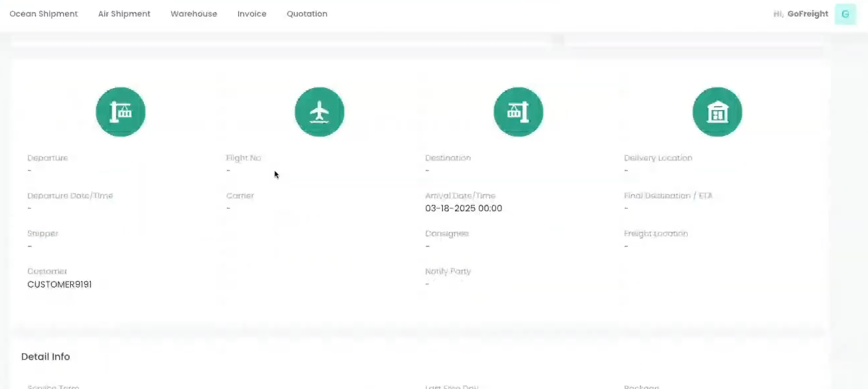This screenshot has height=389, width=868.
Task: Open the Ocean Shipment menu
Action: pos(44,14)
